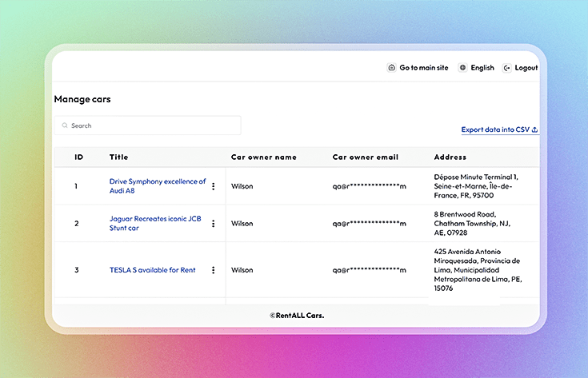This screenshot has width=588, height=378.
Task: Click the globe icon next to English
Action: point(462,67)
